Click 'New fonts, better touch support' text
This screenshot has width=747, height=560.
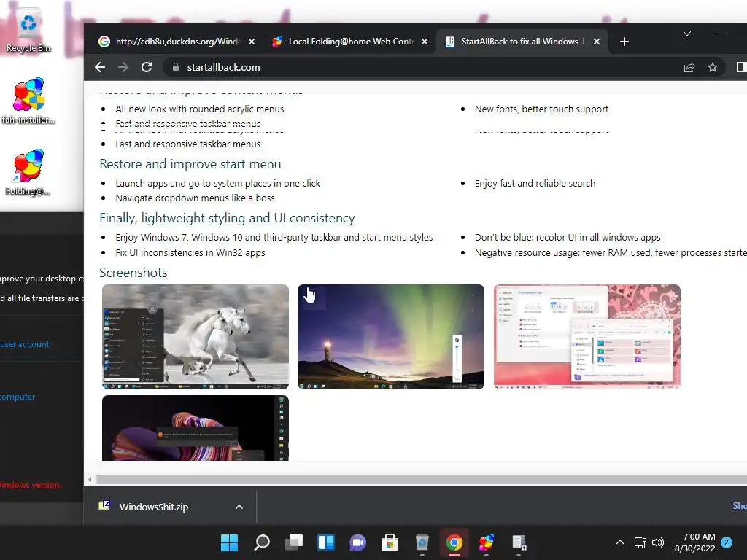pos(541,109)
